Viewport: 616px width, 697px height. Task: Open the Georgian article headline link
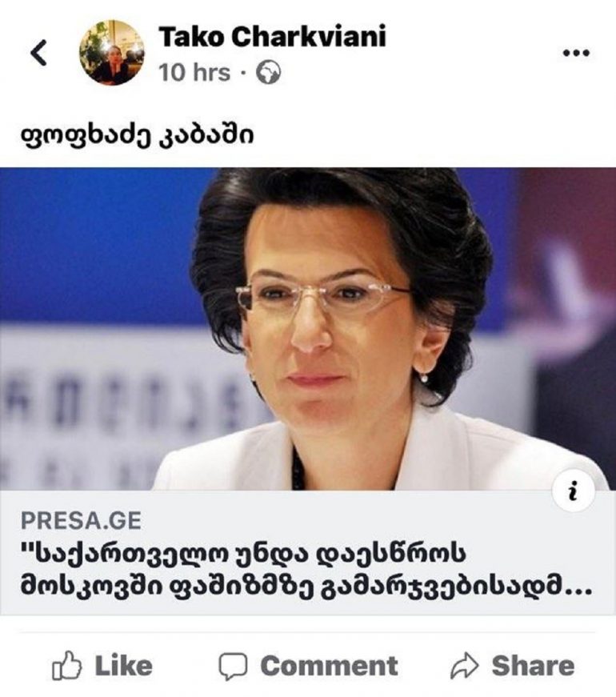point(306,571)
